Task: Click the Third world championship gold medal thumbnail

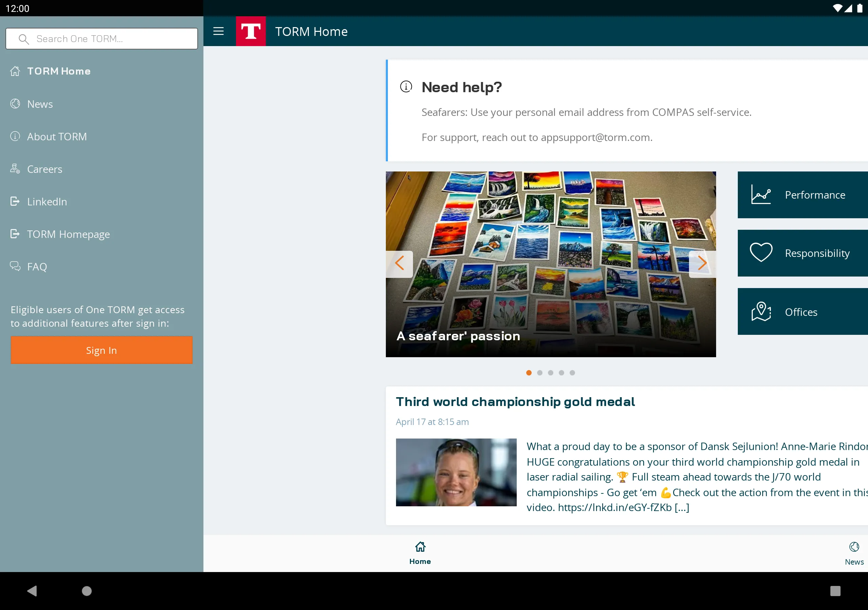Action: (455, 471)
